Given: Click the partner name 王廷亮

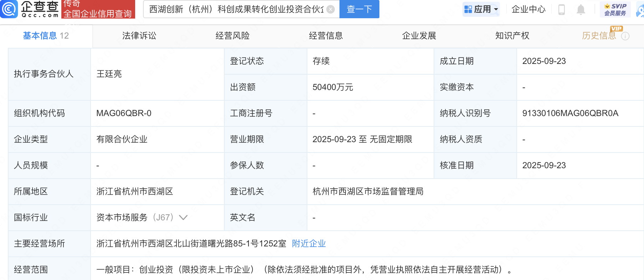Looking at the screenshot, I should [109, 74].
